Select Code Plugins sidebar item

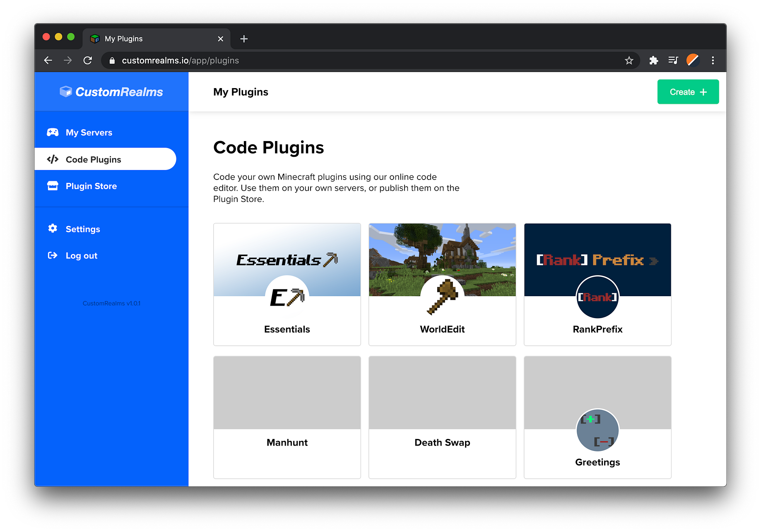tap(106, 159)
